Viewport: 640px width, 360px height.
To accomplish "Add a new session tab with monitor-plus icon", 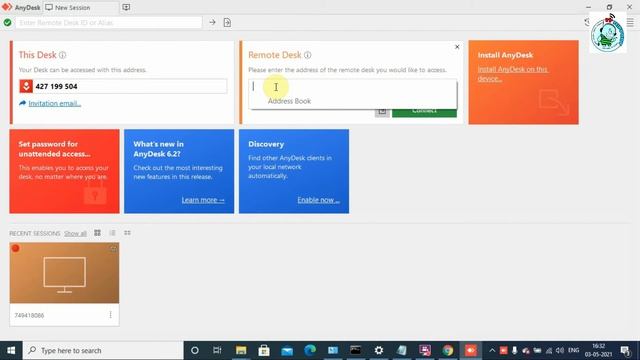I will coord(126,7).
